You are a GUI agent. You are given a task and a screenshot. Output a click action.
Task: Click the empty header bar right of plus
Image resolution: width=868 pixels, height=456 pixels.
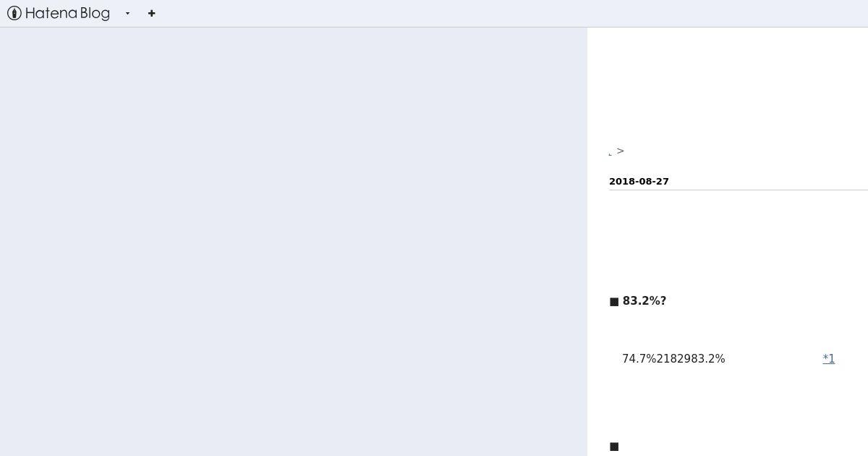pos(506,13)
